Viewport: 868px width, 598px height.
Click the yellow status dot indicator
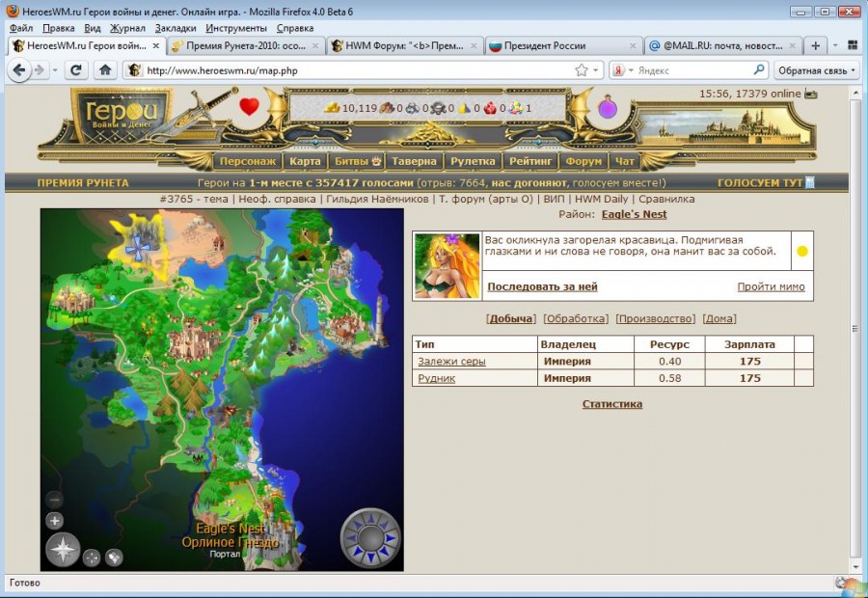pos(802,252)
